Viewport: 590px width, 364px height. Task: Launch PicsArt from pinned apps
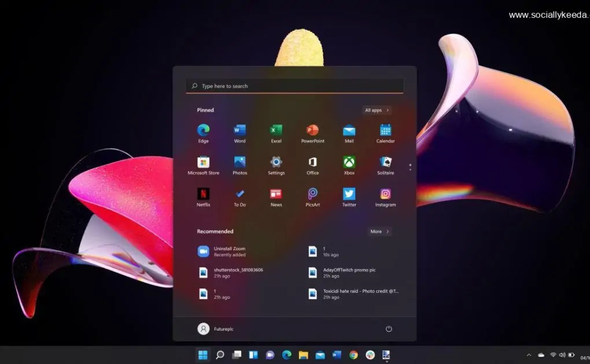[x=313, y=198]
